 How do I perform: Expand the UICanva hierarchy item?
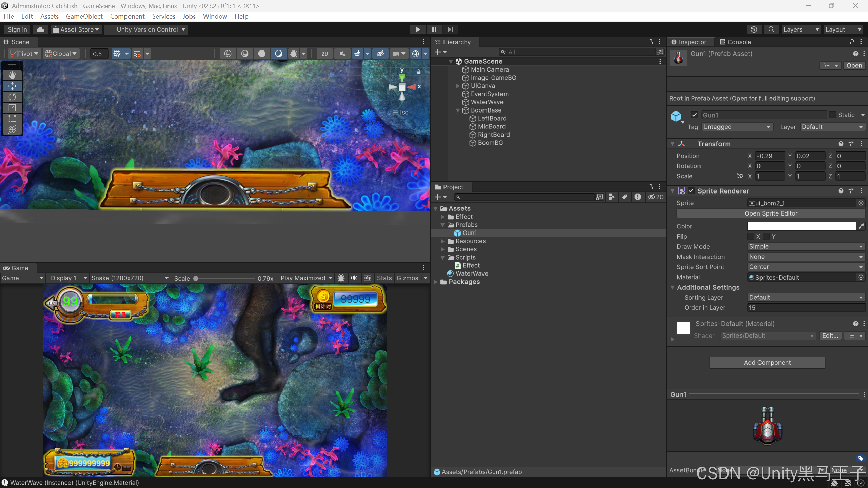pos(458,86)
